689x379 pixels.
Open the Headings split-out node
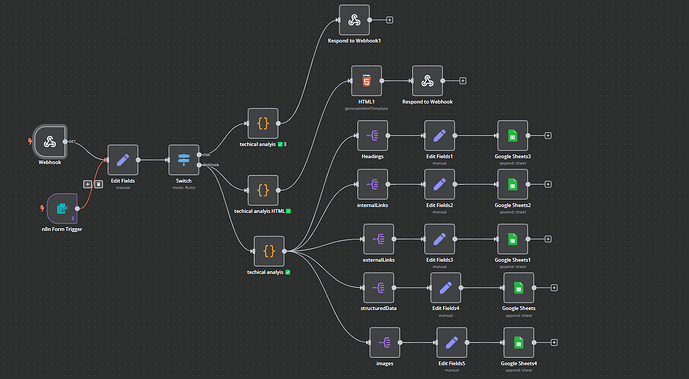point(373,136)
